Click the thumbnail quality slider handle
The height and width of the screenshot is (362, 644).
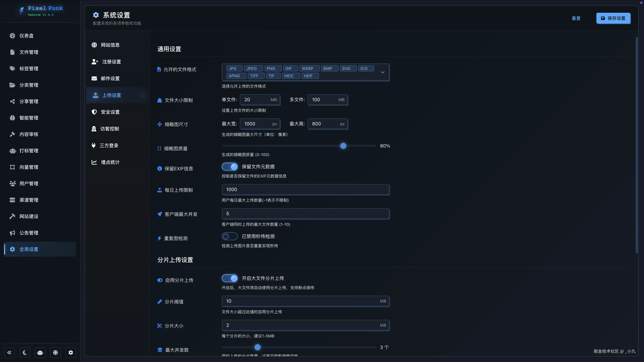343,146
